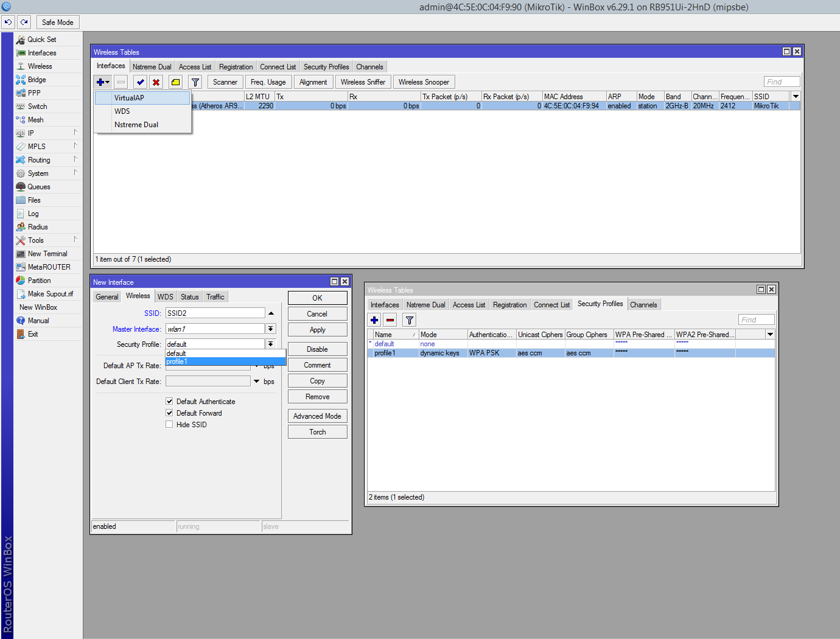Click OK in New Interface dialog
The image size is (840, 639).
(318, 298)
